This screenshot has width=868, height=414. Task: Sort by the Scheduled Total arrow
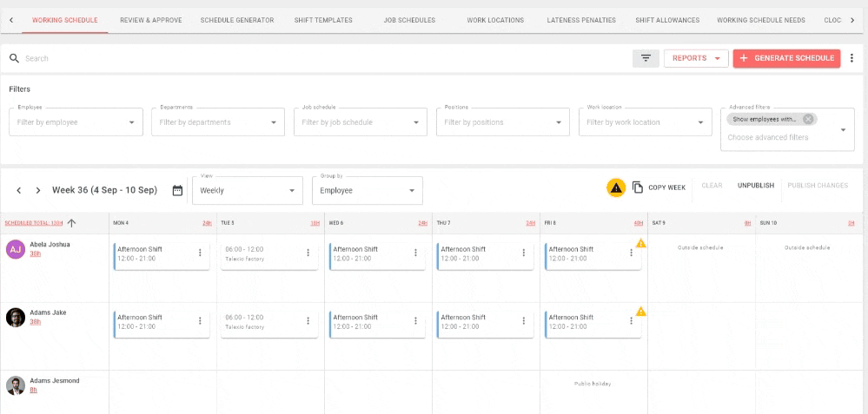(x=71, y=223)
